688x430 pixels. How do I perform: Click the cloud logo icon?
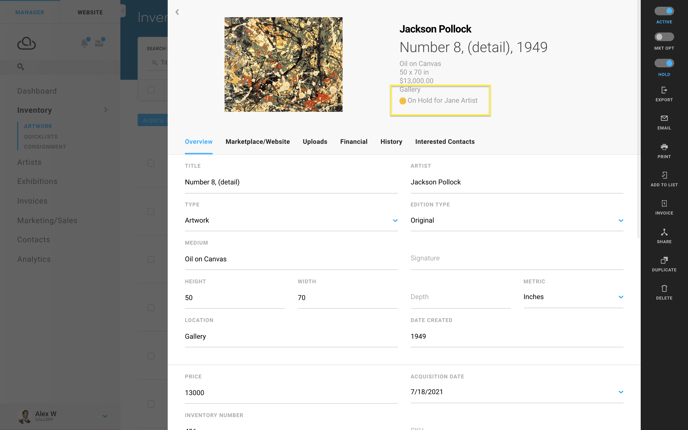pyautogui.click(x=26, y=43)
